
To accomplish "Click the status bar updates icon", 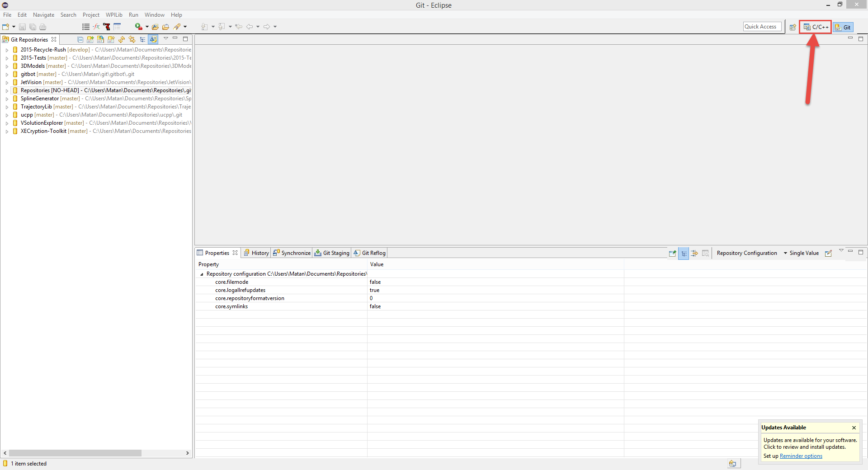I will [x=732, y=463].
